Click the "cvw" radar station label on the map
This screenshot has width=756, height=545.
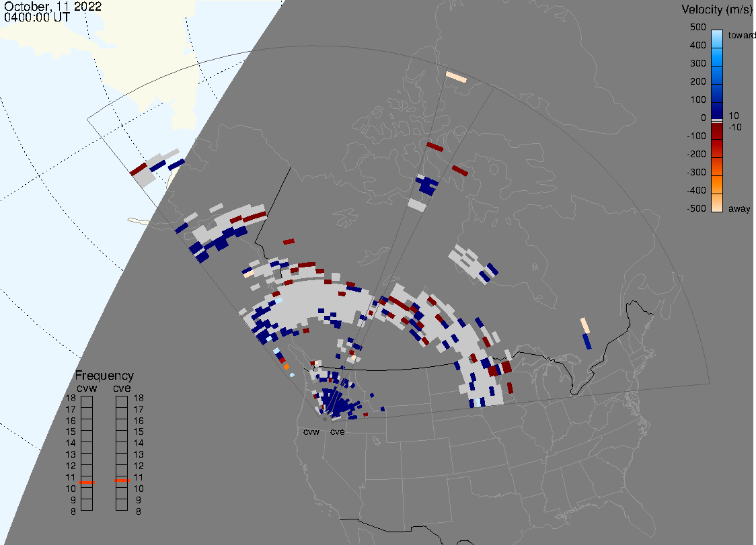pos(311,432)
